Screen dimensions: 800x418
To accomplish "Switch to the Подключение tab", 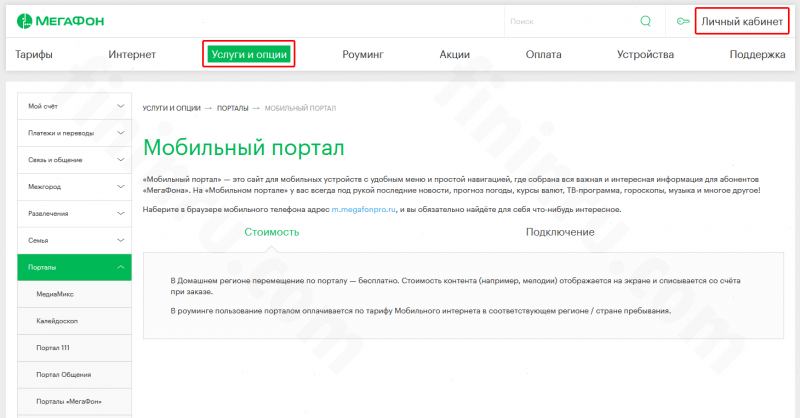I will 560,232.
